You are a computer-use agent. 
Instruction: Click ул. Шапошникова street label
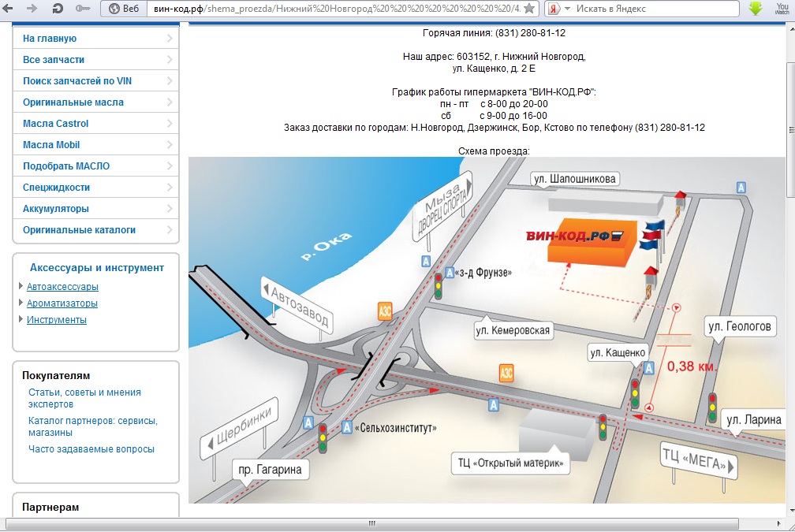tap(575, 179)
